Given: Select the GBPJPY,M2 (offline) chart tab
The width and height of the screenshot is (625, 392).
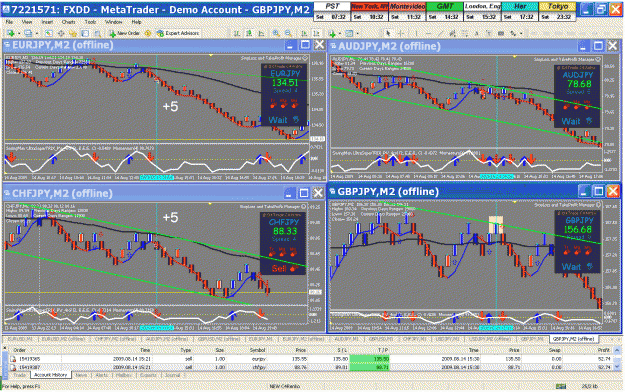Looking at the screenshot, I should (574, 339).
